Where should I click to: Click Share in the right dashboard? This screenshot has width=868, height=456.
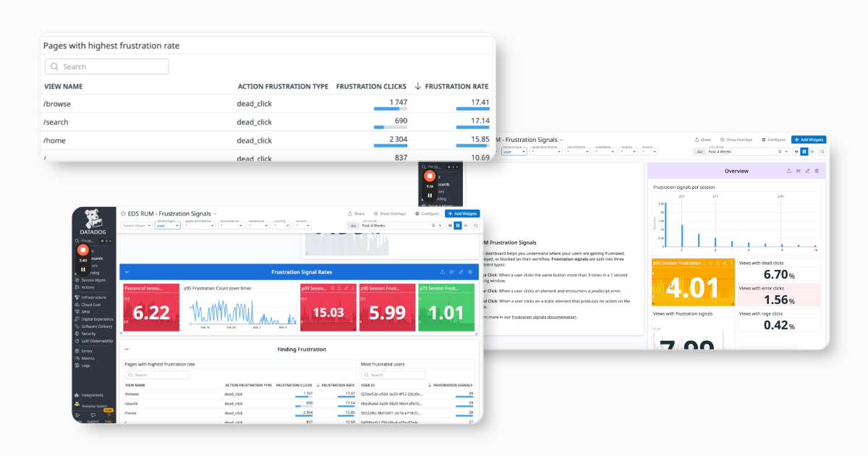click(x=702, y=140)
